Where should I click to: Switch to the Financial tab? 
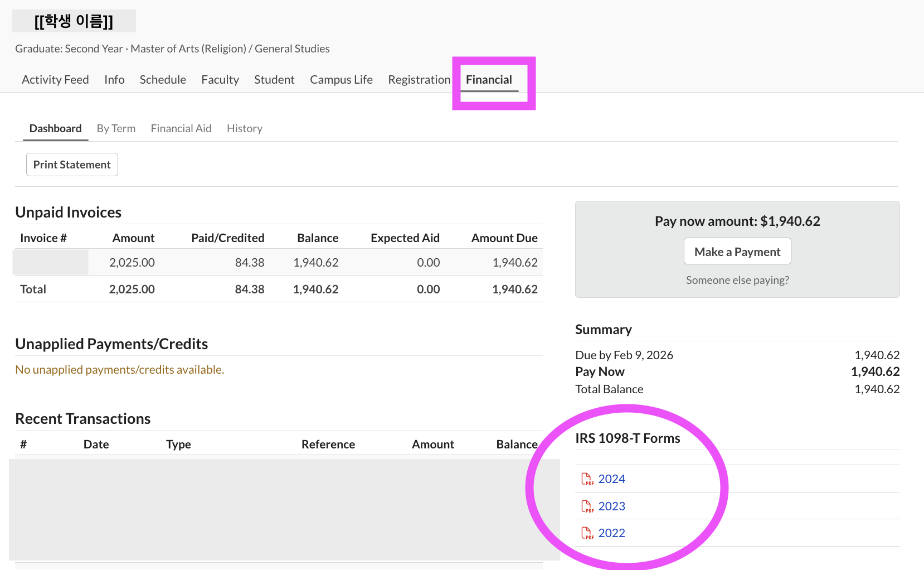click(x=489, y=80)
